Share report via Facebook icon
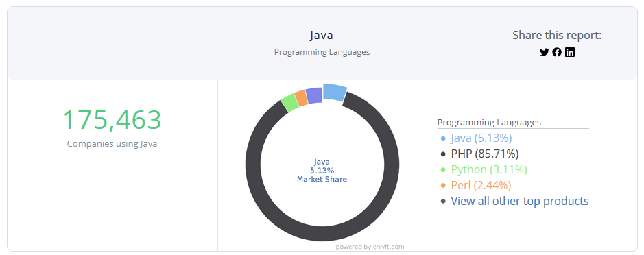Screen dimensions: 644x255 (x=557, y=52)
